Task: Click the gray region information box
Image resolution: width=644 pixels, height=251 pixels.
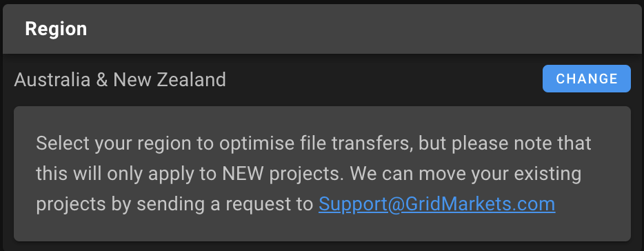Action: 322,174
